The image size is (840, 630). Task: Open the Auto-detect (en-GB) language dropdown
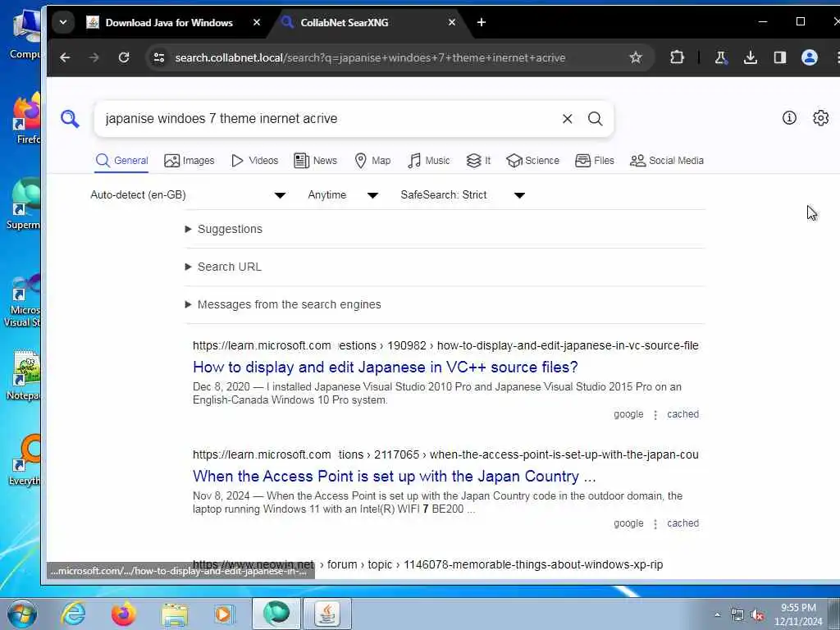188,195
